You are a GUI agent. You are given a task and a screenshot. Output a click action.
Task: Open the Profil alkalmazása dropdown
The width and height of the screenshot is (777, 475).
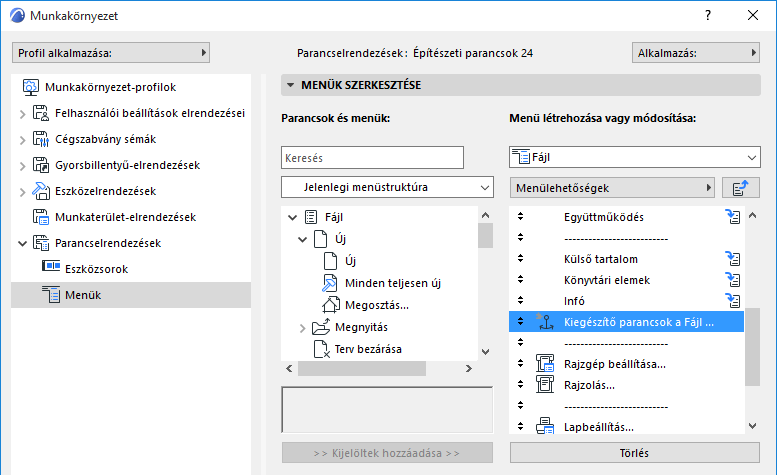[111, 52]
